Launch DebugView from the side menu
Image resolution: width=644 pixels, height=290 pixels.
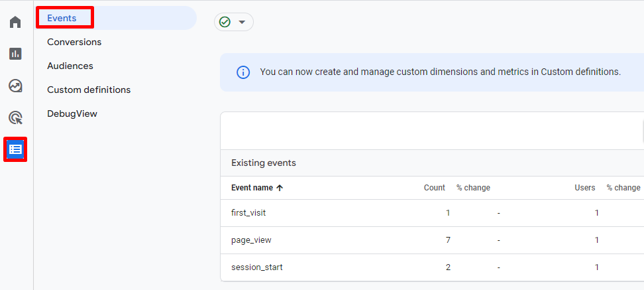(72, 113)
